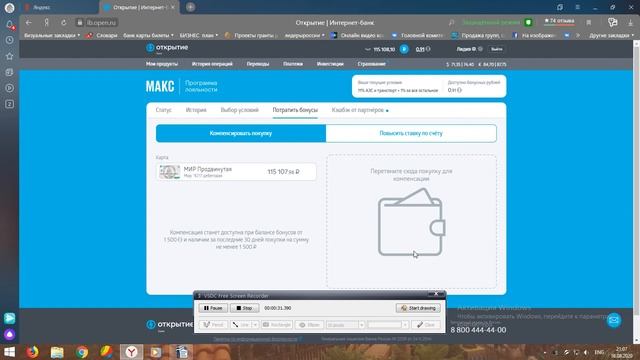Launch Google Chrome from taskbar
Viewport: 640px width, 360px height.
coord(82,352)
